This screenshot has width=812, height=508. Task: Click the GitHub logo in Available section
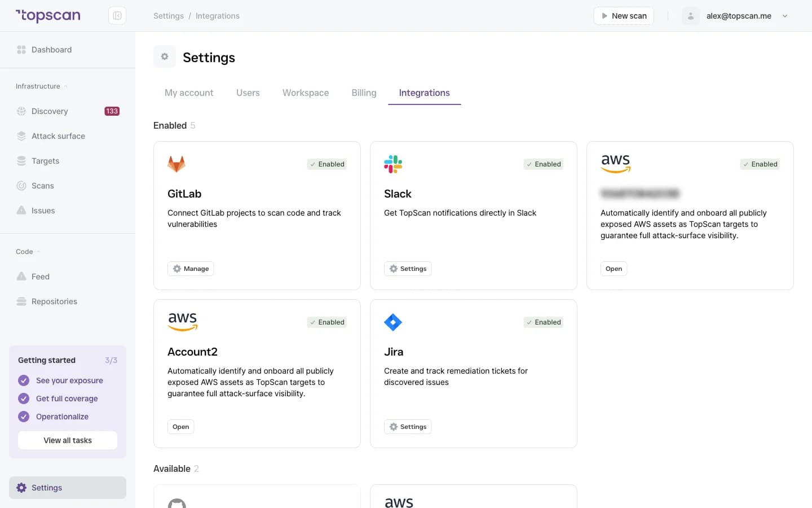177,503
